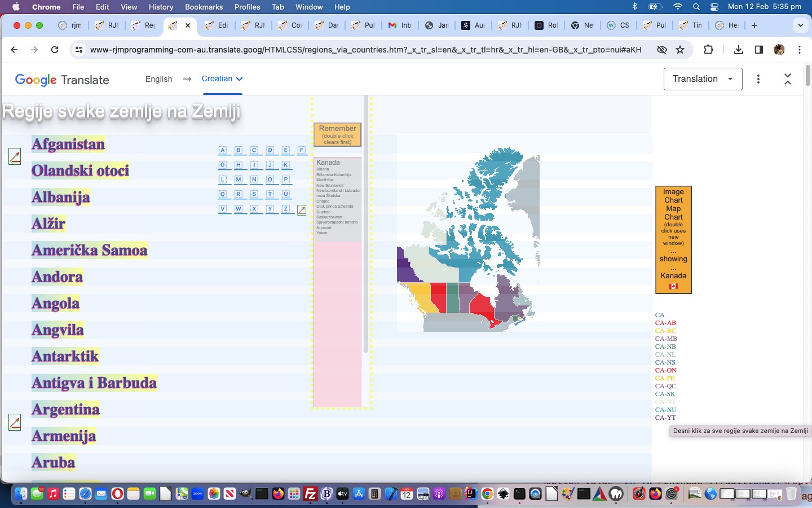812x508 pixels.
Task: Switch to the Edi tab
Action: 217,25
